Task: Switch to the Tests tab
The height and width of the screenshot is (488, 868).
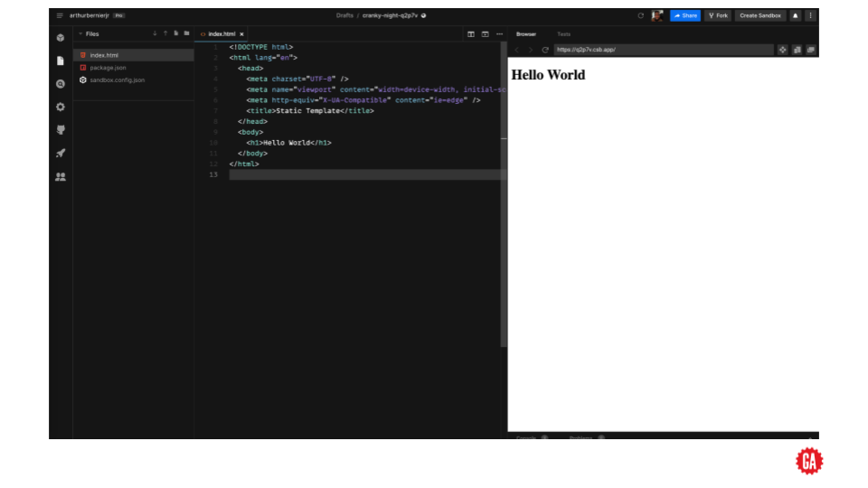Action: coord(563,34)
